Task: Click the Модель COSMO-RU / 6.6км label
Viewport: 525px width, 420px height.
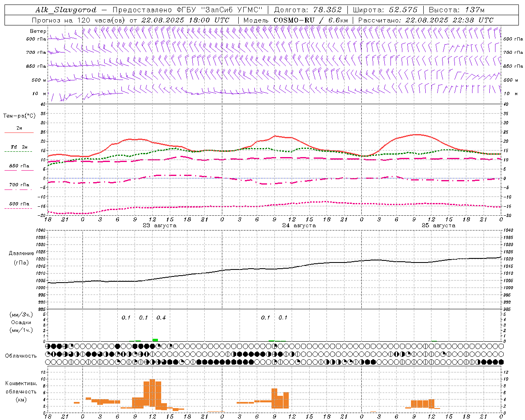Action: pyautogui.click(x=295, y=20)
